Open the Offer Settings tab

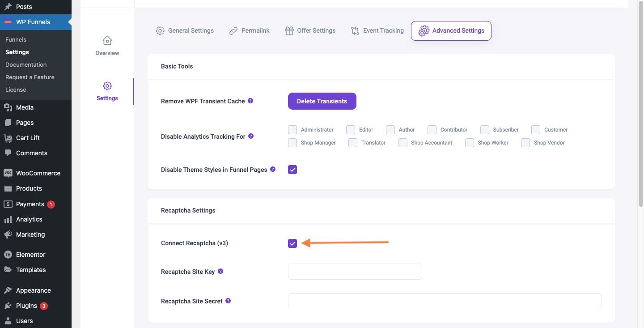310,31
